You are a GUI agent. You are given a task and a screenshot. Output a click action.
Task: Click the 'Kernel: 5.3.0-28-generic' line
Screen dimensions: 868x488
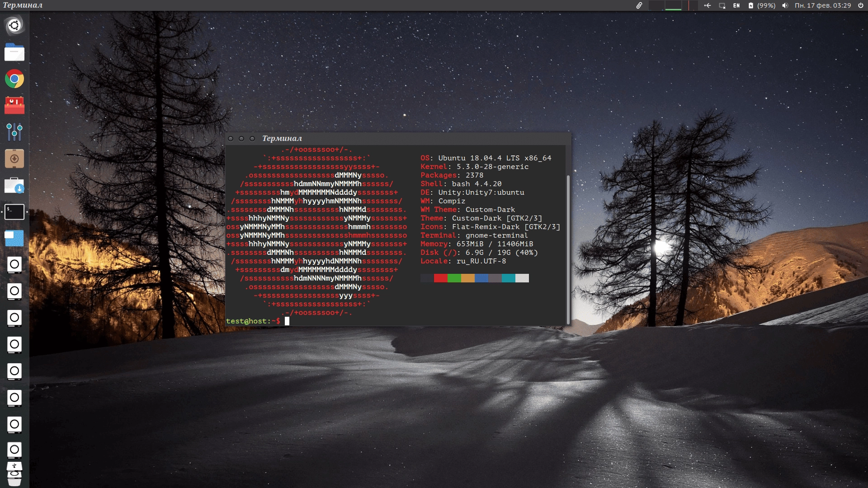475,167
